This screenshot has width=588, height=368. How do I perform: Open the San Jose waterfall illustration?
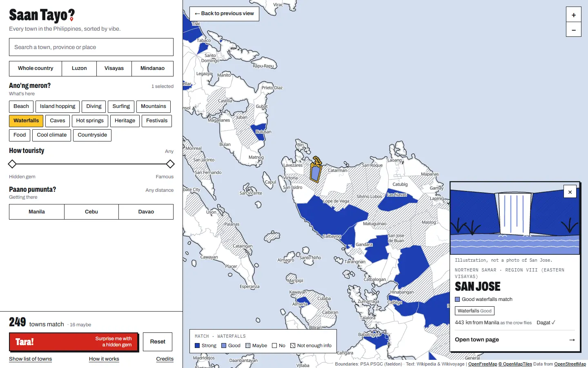coord(514,218)
